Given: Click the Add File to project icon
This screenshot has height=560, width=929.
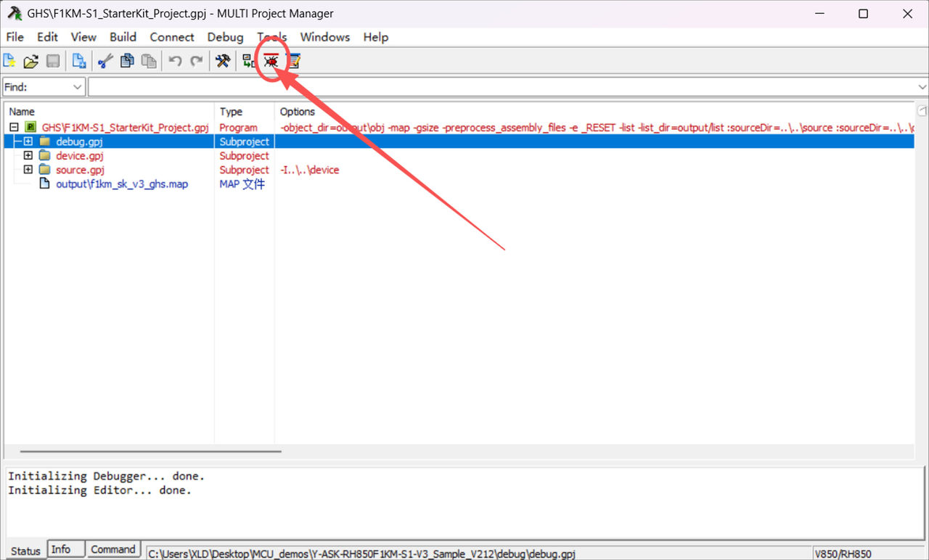Looking at the screenshot, I should [78, 61].
